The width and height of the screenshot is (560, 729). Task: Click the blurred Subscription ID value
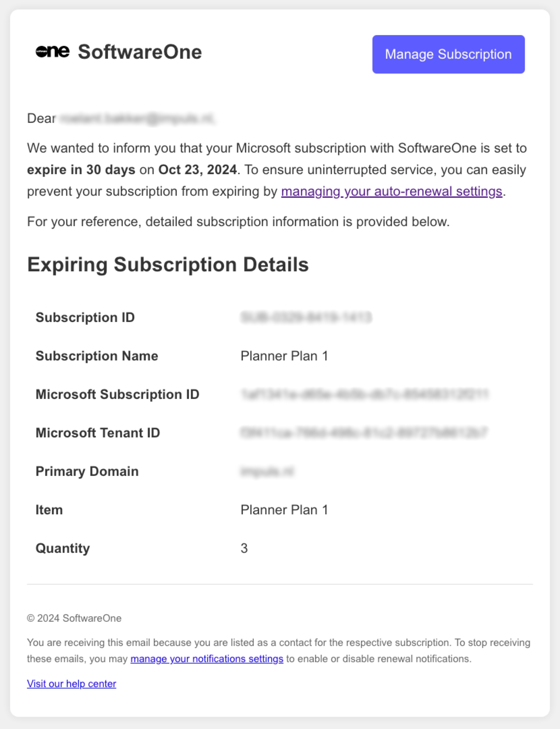coord(306,317)
